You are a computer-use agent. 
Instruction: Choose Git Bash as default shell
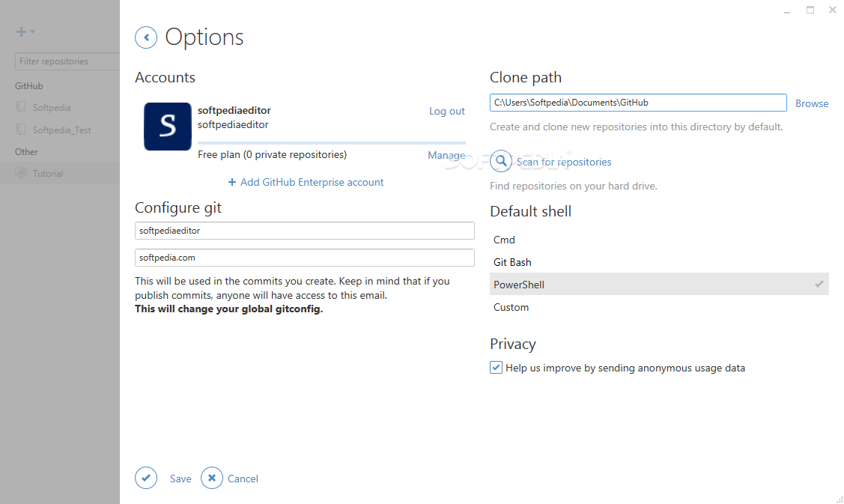(659, 262)
